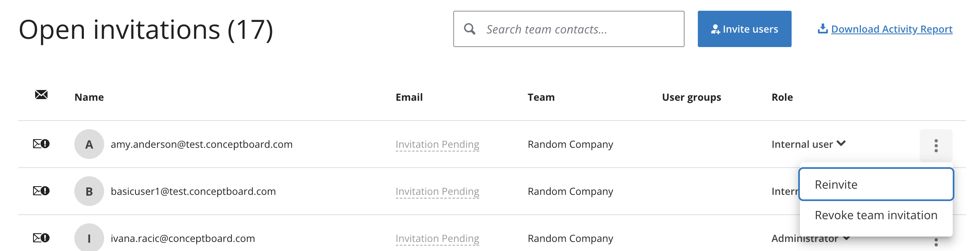Click avatar I for ivana.racic
The width and height of the screenshot is (980, 251).
coord(89,238)
